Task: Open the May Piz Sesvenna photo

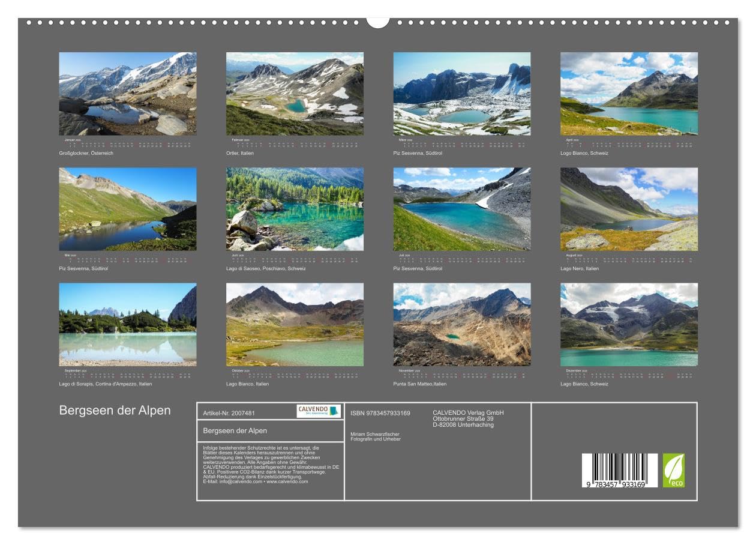Action: click(x=128, y=209)
